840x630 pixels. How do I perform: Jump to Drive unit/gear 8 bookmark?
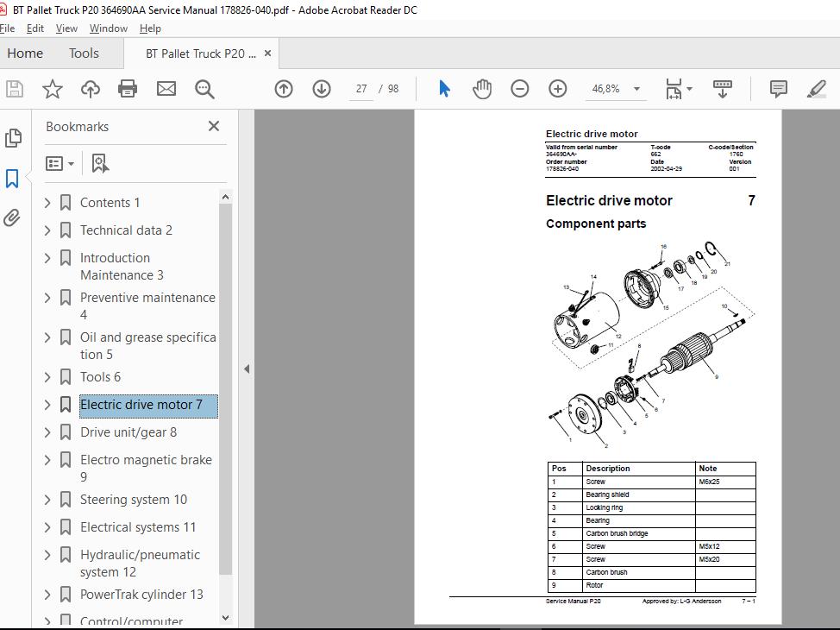[x=128, y=432]
